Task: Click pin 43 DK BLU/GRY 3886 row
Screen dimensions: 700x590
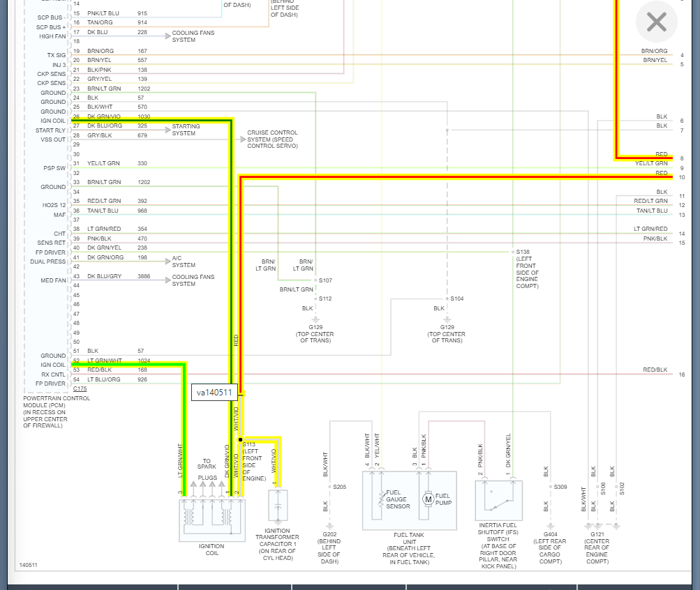Action: (112, 276)
